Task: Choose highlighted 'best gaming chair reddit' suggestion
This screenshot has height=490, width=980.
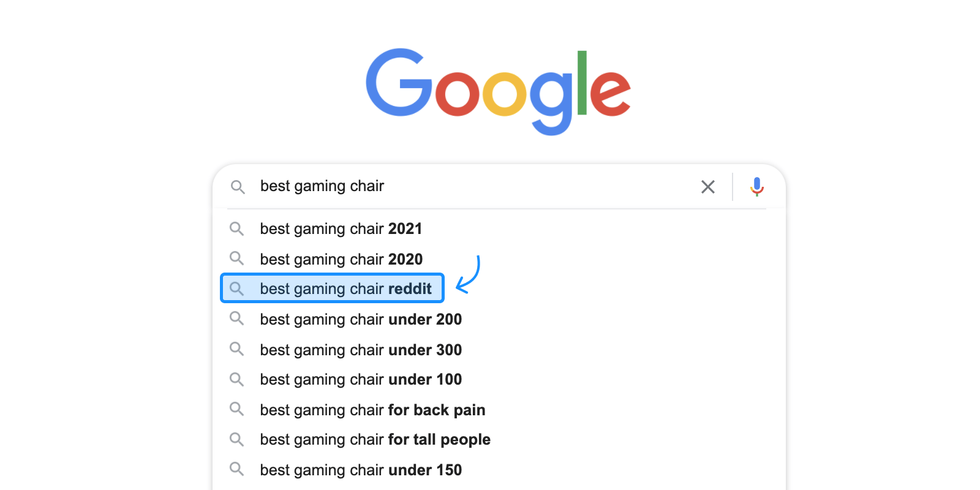Action: pos(332,288)
